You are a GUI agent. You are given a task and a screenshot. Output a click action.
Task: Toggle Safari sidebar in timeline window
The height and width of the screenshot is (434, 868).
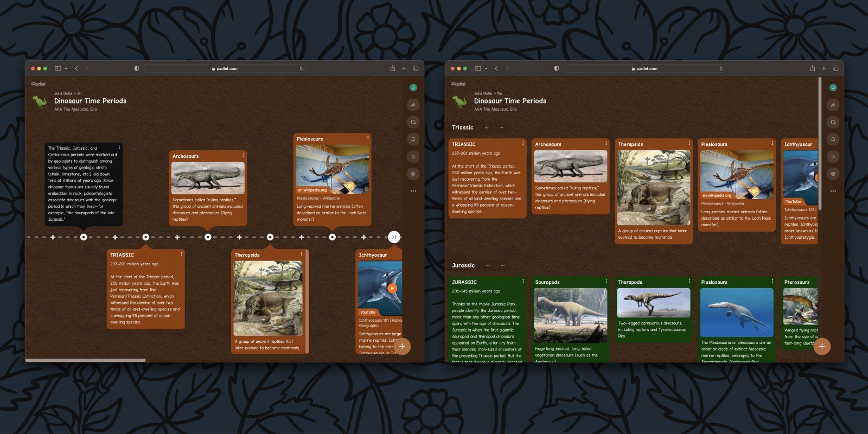coord(58,68)
